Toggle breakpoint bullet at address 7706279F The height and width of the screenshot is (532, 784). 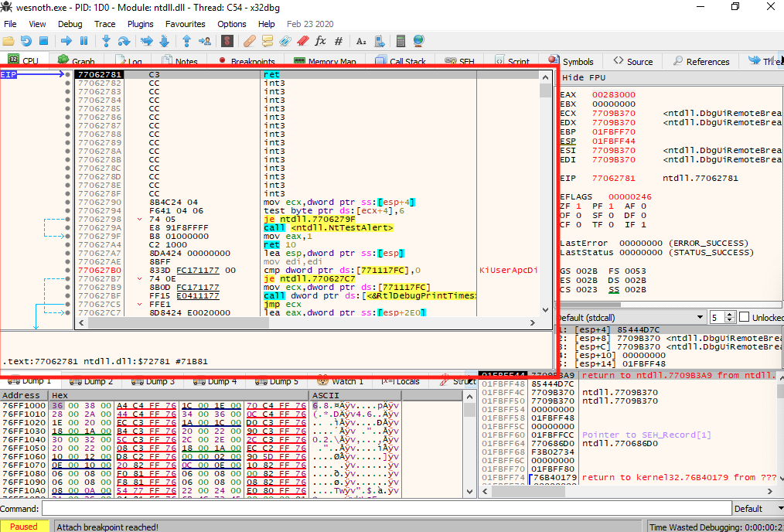[67, 237]
